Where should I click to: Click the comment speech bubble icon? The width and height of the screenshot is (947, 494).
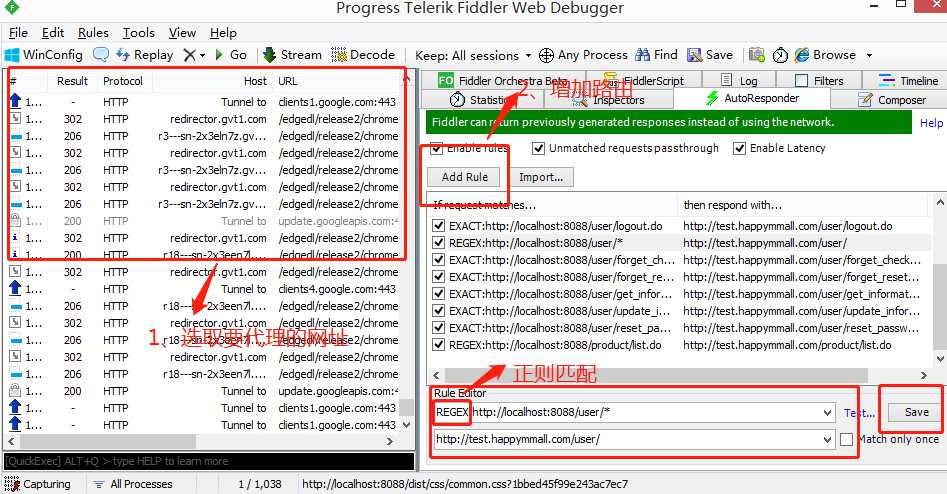click(x=100, y=55)
